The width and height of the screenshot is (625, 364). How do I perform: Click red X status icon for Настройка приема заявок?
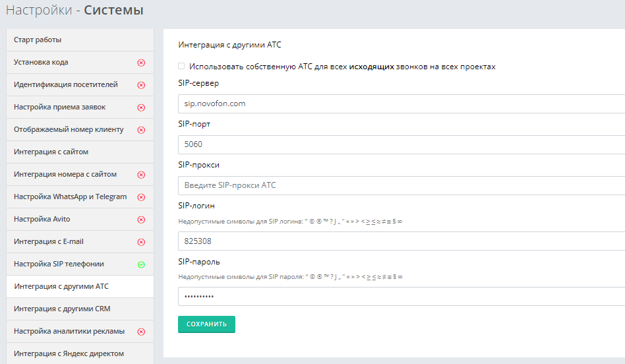click(x=141, y=107)
